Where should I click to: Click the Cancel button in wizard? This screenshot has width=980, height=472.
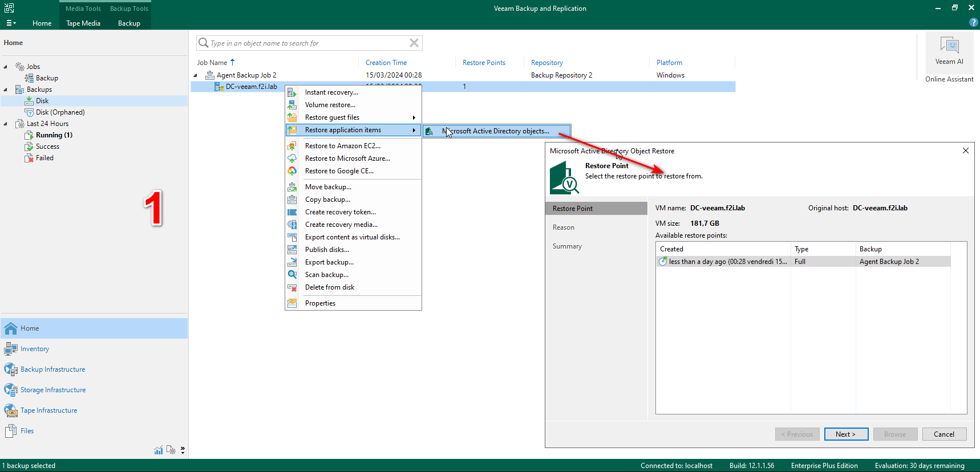point(944,434)
